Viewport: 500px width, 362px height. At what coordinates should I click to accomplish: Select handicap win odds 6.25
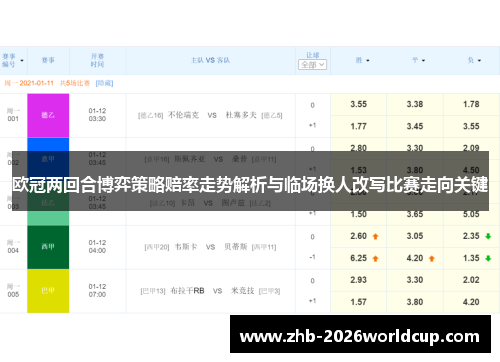[359, 258]
